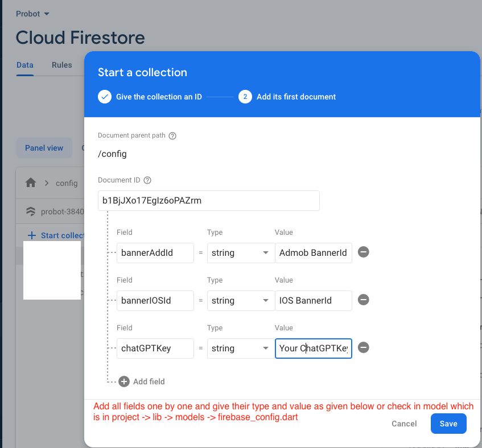This screenshot has width=482, height=448.
Task: Open the Document ID help tooltip
Action: 147,180
